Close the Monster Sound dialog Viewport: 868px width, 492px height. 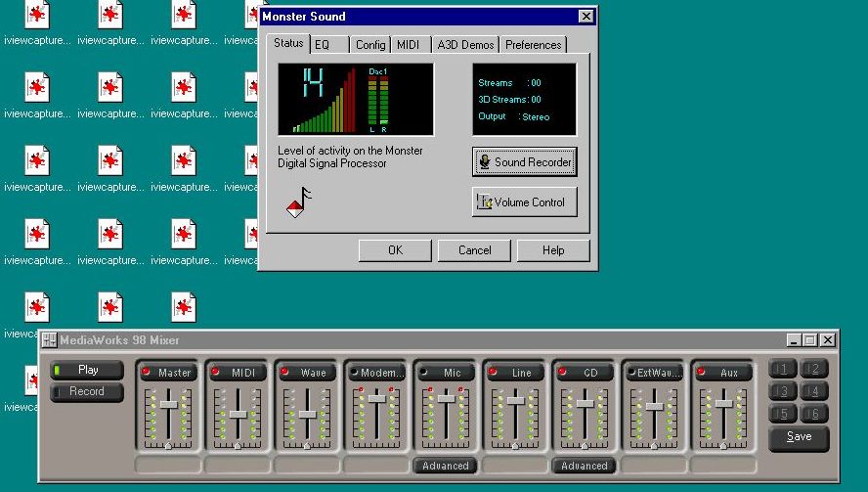586,17
